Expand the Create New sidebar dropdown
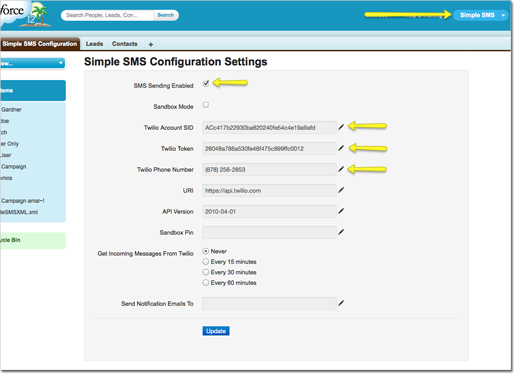Viewport: 520px width, 379px height. (x=32, y=63)
